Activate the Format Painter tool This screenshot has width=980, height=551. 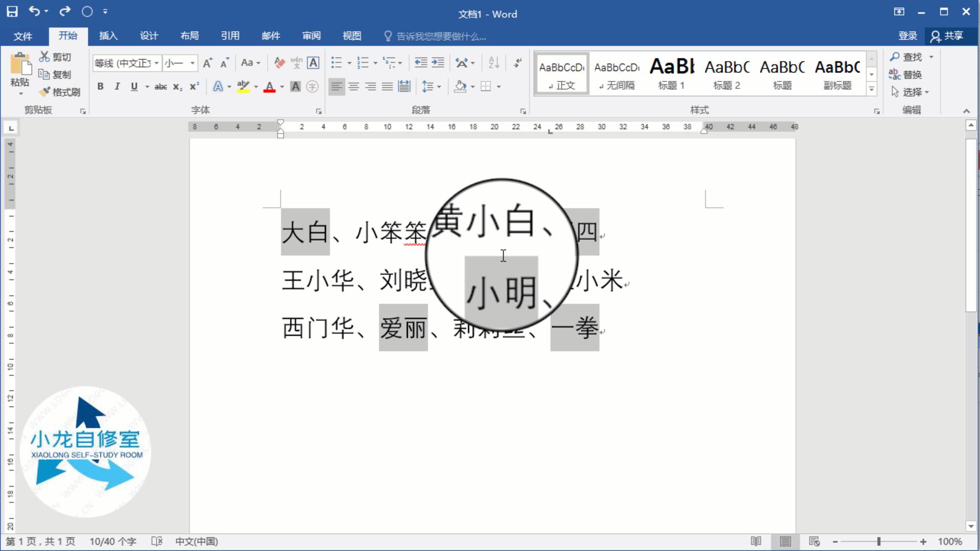point(59,92)
